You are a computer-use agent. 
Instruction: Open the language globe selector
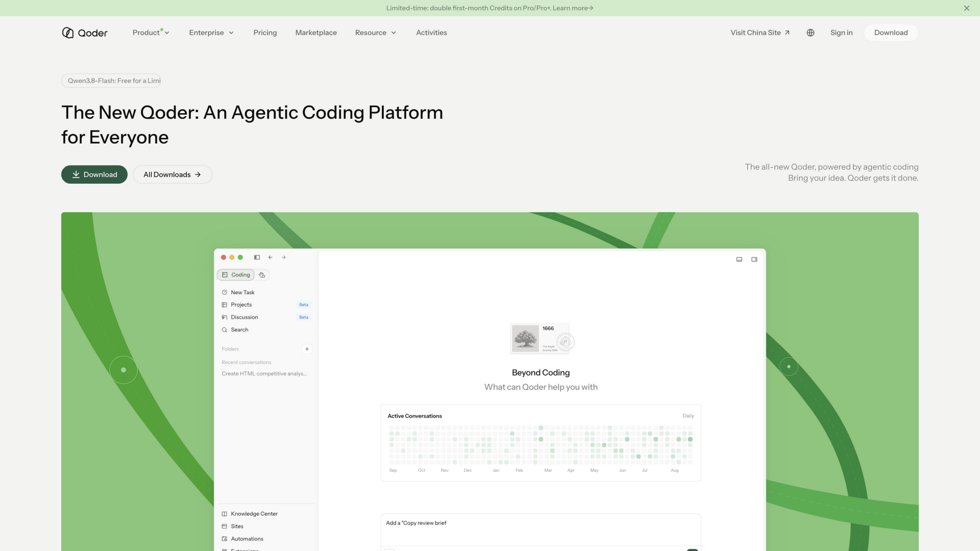click(811, 33)
